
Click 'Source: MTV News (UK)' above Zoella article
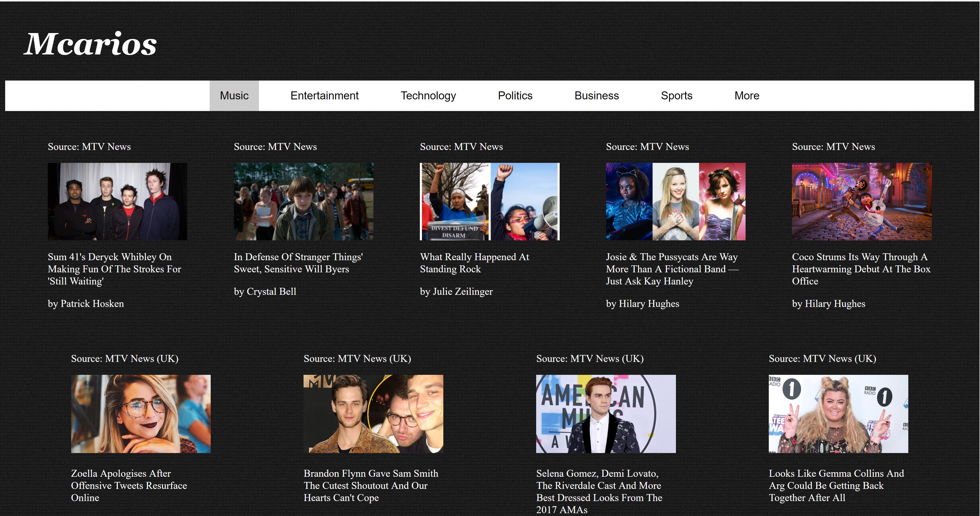125,359
